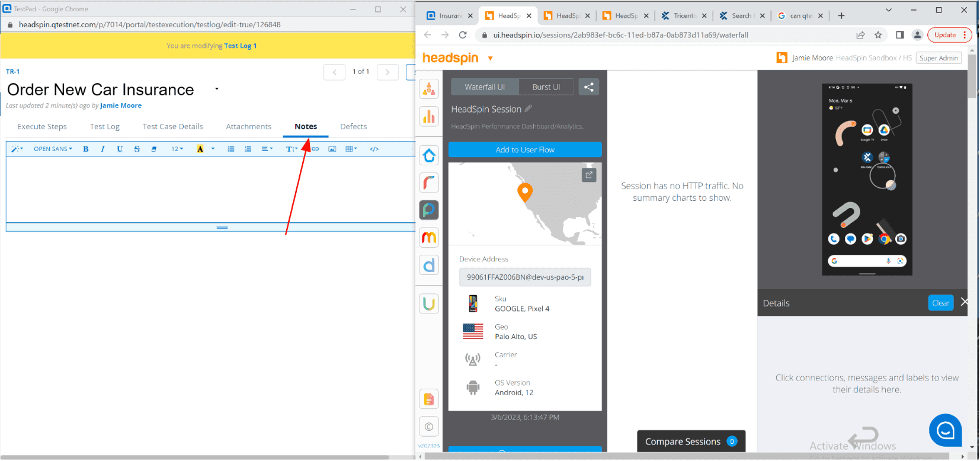Screen dimensions: 980x461
Task: Toggle strikethrough formatting in Notes editor
Action: click(137, 149)
